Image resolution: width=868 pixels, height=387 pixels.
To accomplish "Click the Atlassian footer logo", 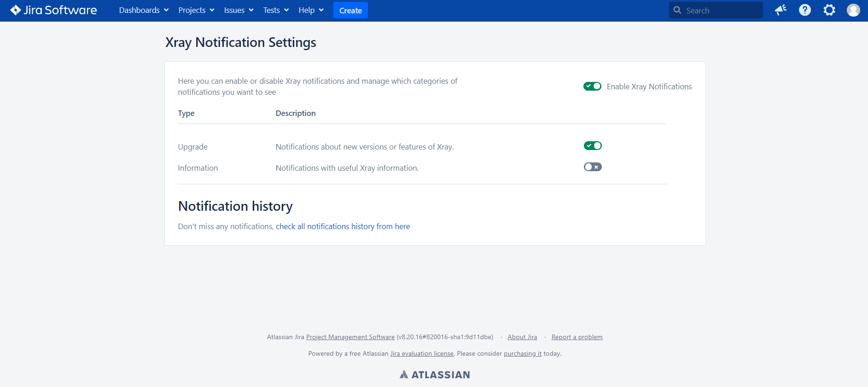I will 435,375.
